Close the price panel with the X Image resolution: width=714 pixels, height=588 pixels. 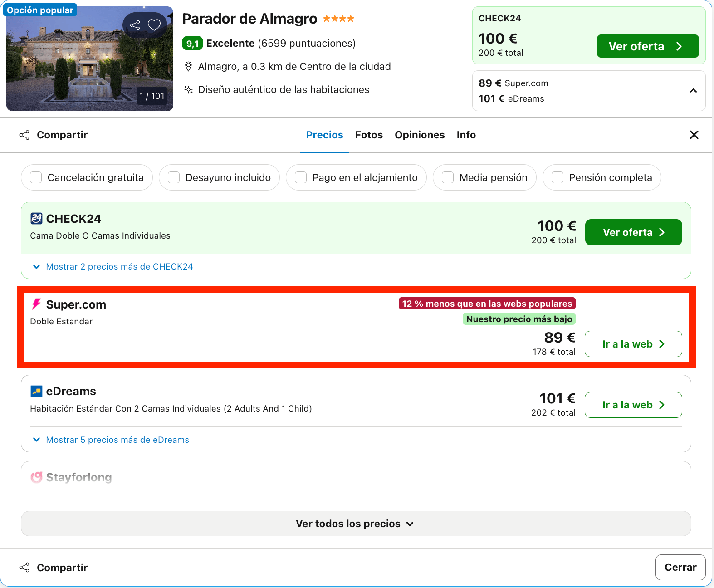[x=694, y=135]
